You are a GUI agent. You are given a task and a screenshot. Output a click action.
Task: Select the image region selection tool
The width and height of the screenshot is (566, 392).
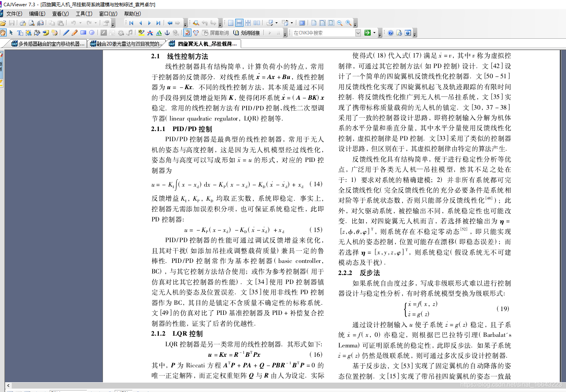(29, 33)
